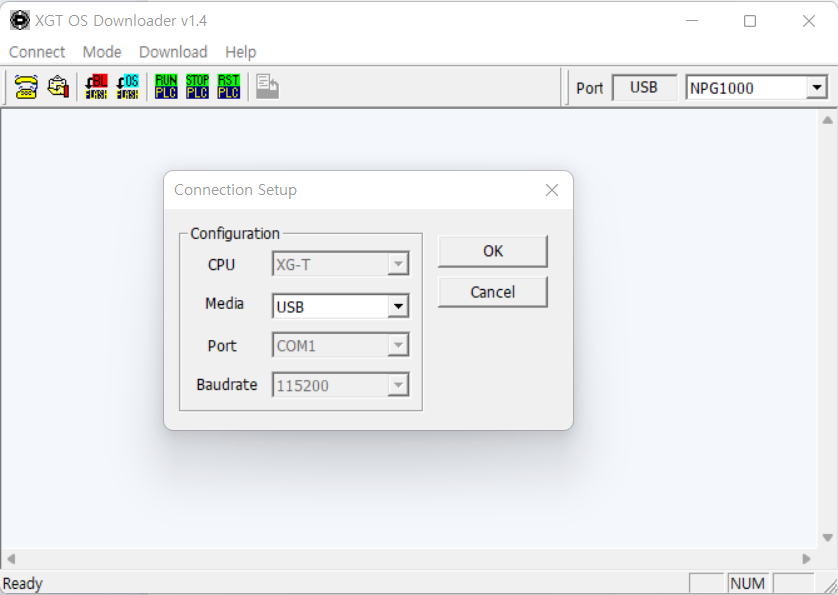The width and height of the screenshot is (838, 595).
Task: Open the Connect menu
Action: 36,51
